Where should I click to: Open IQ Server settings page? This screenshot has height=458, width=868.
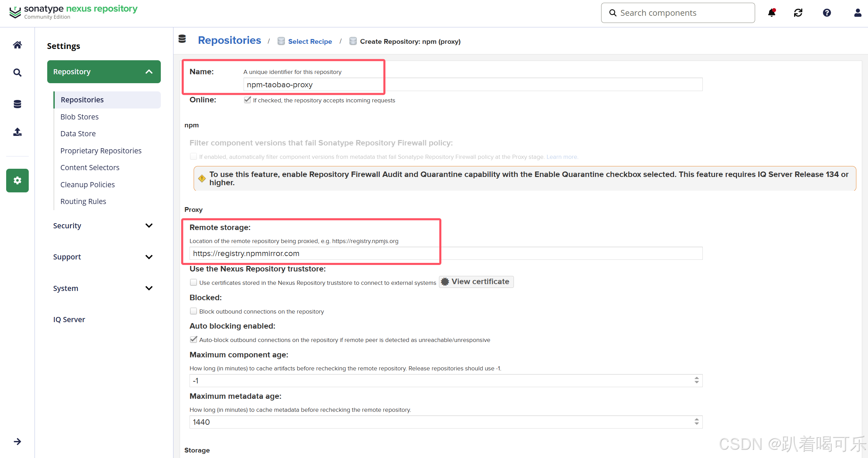pyautogui.click(x=69, y=319)
